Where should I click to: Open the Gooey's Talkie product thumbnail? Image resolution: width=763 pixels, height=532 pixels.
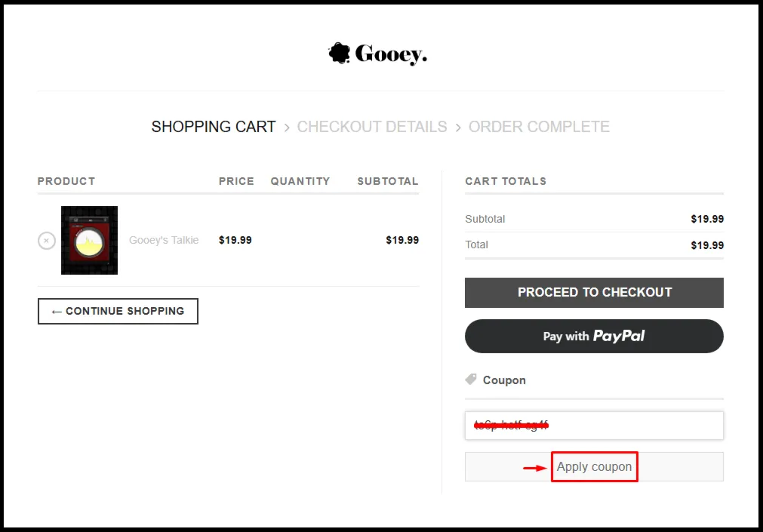tap(90, 241)
